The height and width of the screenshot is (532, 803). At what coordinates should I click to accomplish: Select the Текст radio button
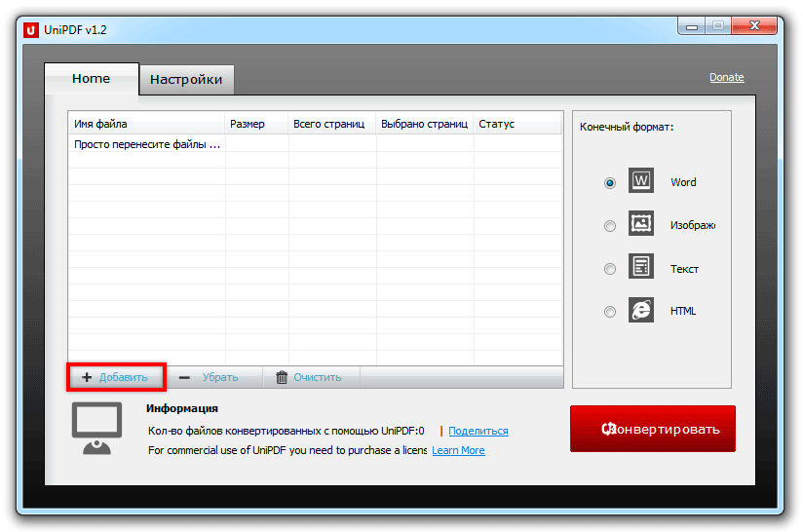coord(609,269)
